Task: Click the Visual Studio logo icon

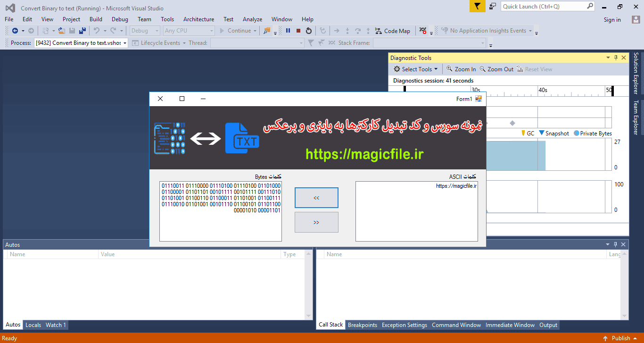Action: (x=10, y=8)
